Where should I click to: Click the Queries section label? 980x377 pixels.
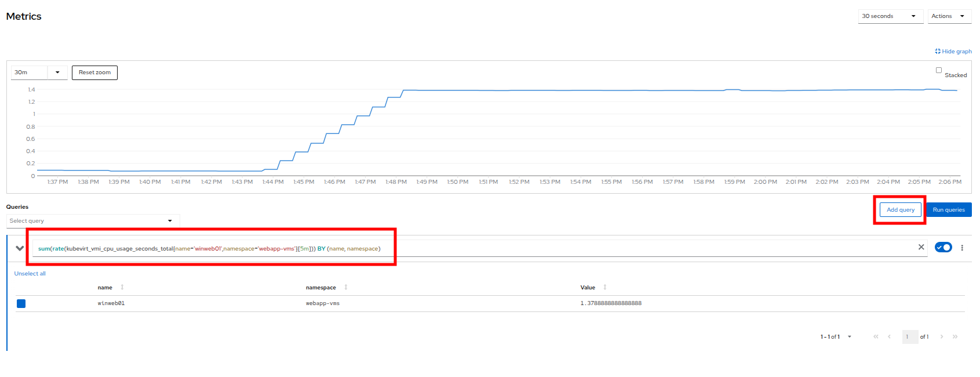(x=17, y=207)
